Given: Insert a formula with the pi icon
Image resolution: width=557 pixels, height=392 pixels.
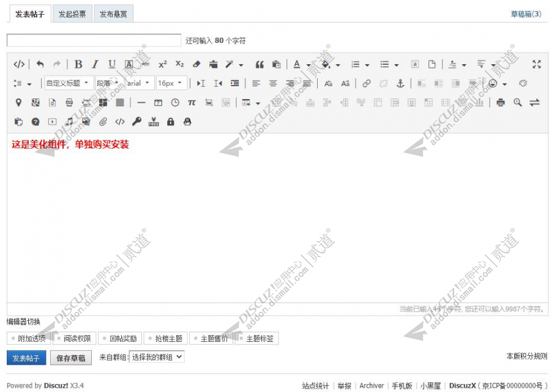Looking at the screenshot, I should tap(192, 103).
